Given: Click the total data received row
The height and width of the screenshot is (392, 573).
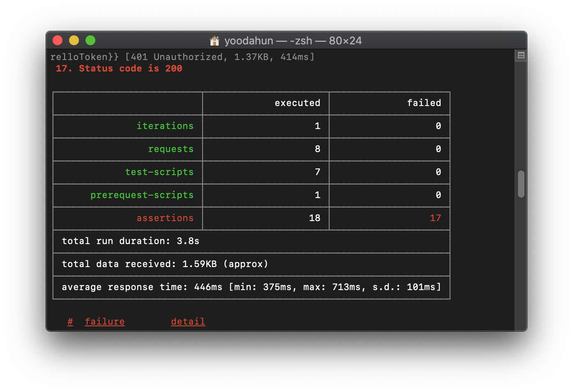Looking at the screenshot, I should 164,264.
